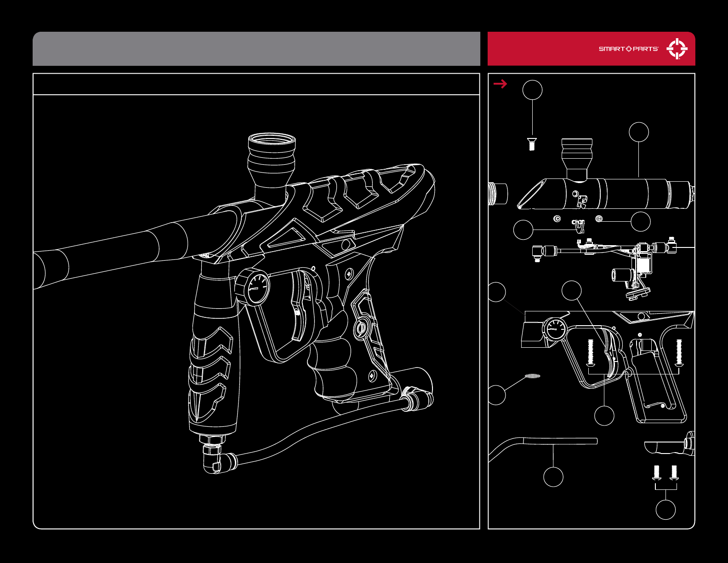
Task: Select the callout circle linked to the marker body tube
Action: [x=639, y=132]
